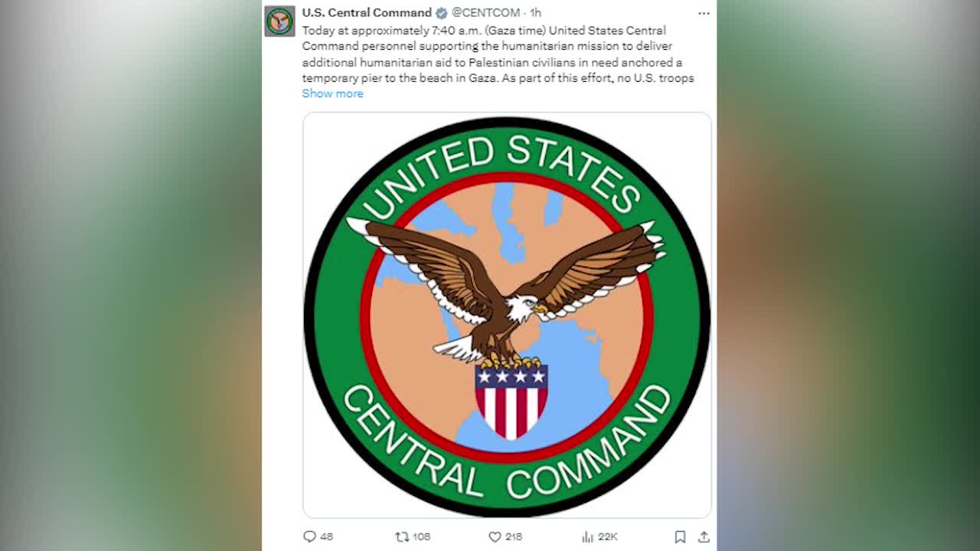Image resolution: width=980 pixels, height=551 pixels.
Task: Click the tweet body text
Action: 498,54
